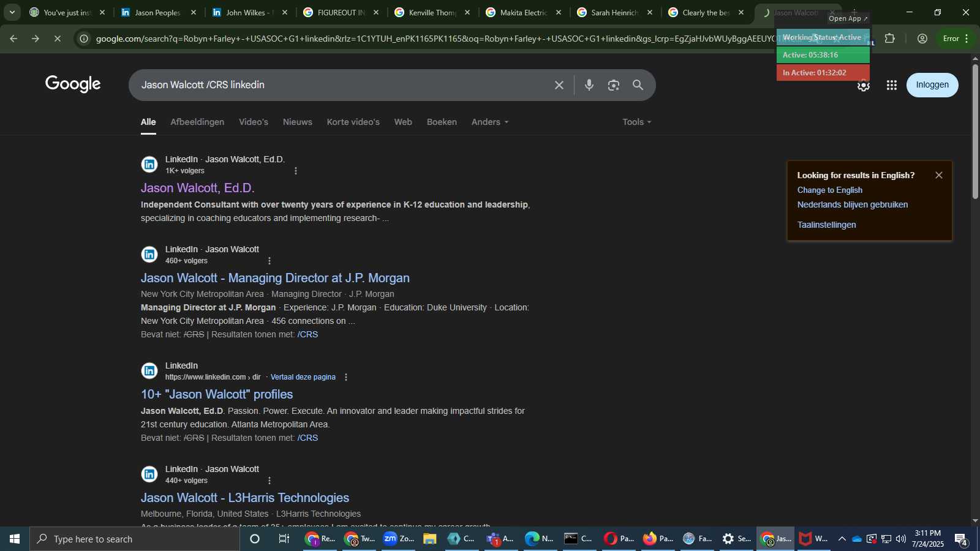The height and width of the screenshot is (551, 980).
Task: Open options for linkedin.com dir result
Action: coord(346,377)
